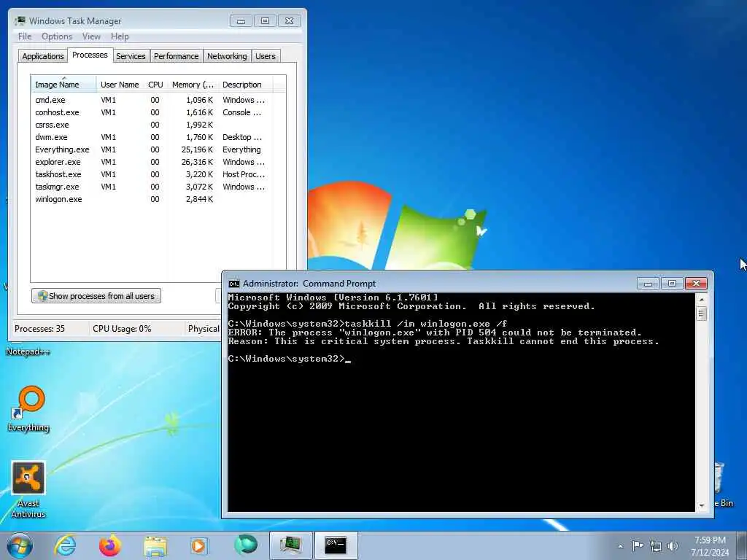Select the cmd.exe process row

152,100
